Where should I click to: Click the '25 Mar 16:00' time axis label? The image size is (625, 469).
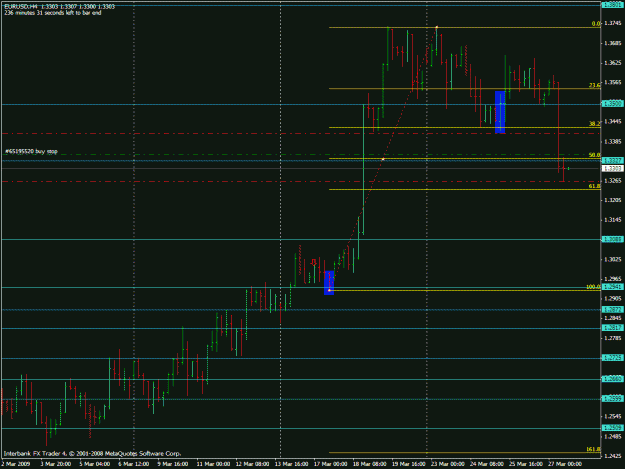pyautogui.click(x=526, y=464)
